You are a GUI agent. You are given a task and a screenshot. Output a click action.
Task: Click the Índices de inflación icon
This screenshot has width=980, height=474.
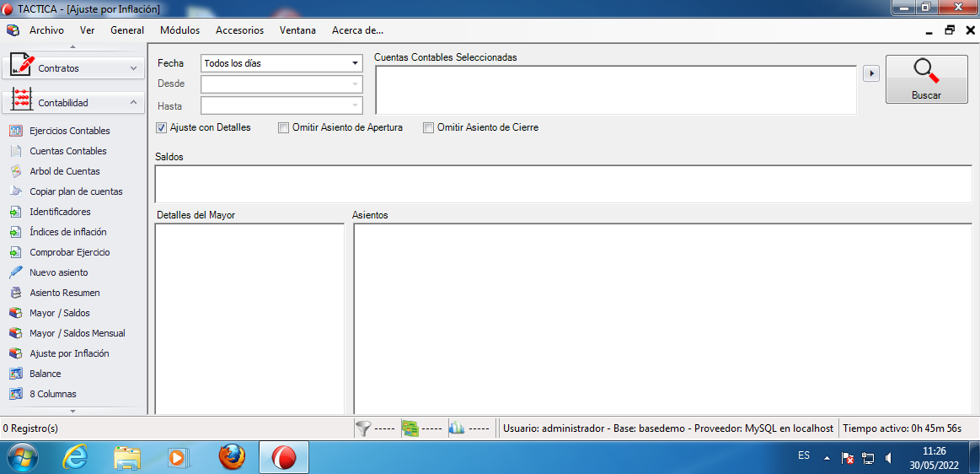click(x=16, y=232)
